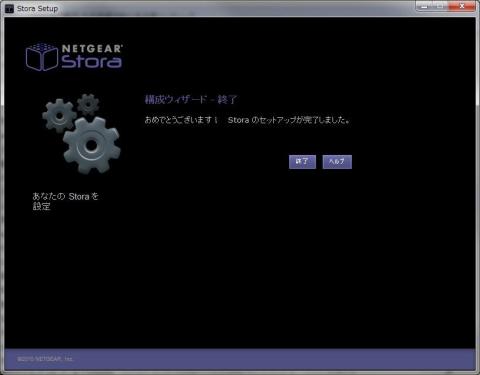Click the 構成ウィザード - 終了 heading

click(191, 99)
